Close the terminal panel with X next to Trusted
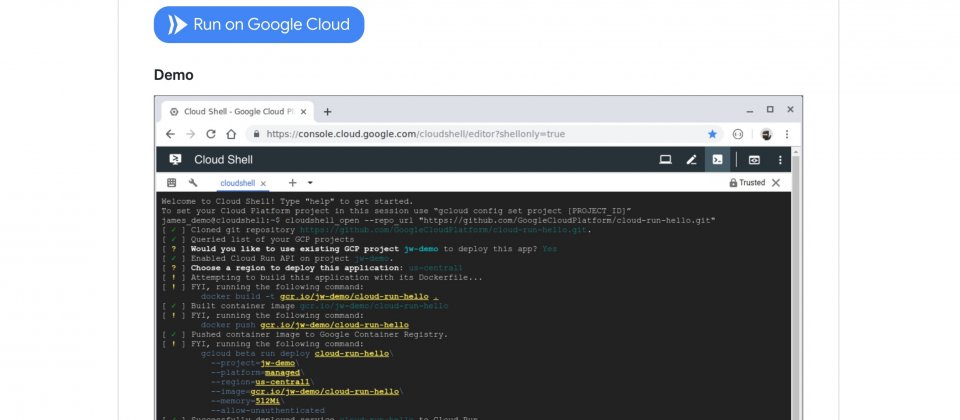This screenshot has height=420, width=960. [776, 182]
